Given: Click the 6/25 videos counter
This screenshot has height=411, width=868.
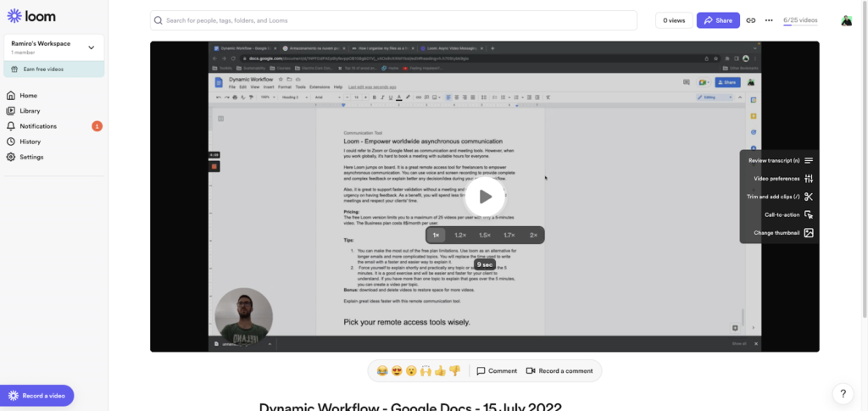Looking at the screenshot, I should (x=800, y=20).
